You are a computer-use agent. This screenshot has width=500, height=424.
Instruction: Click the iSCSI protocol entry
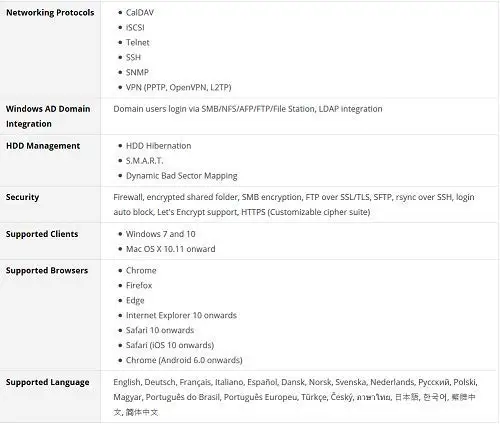click(x=135, y=28)
